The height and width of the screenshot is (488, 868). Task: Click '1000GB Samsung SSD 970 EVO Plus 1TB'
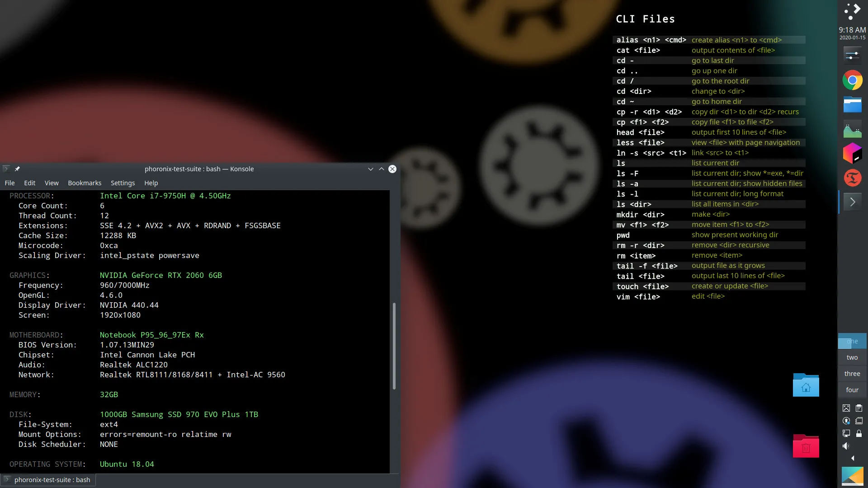click(x=179, y=414)
